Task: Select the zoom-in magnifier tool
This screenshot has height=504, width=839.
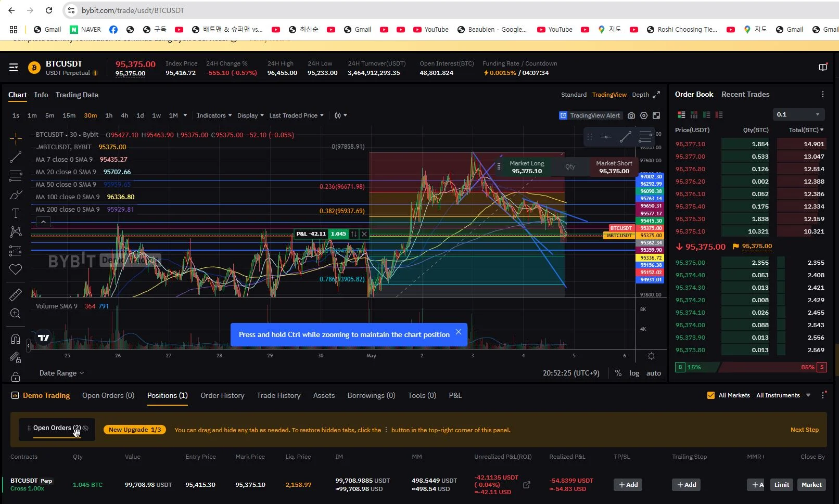Action: (x=16, y=313)
